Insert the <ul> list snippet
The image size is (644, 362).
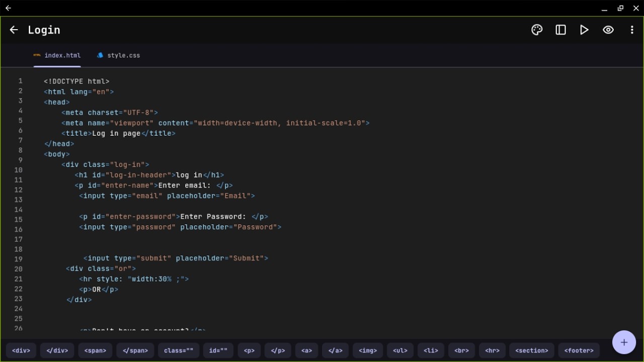tap(400, 350)
